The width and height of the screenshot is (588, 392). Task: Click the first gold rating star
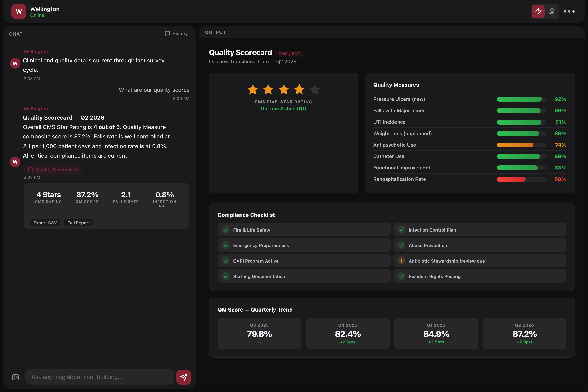(x=253, y=89)
